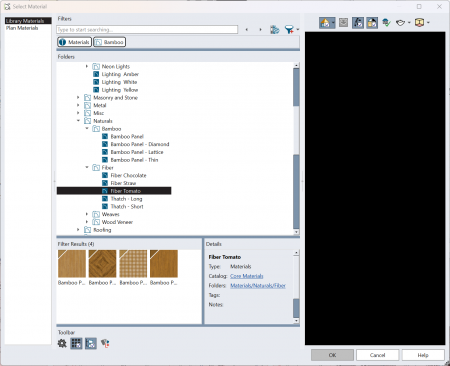The height and width of the screenshot is (366, 450).
Task: Select Library Materials in left list
Action: (28, 21)
